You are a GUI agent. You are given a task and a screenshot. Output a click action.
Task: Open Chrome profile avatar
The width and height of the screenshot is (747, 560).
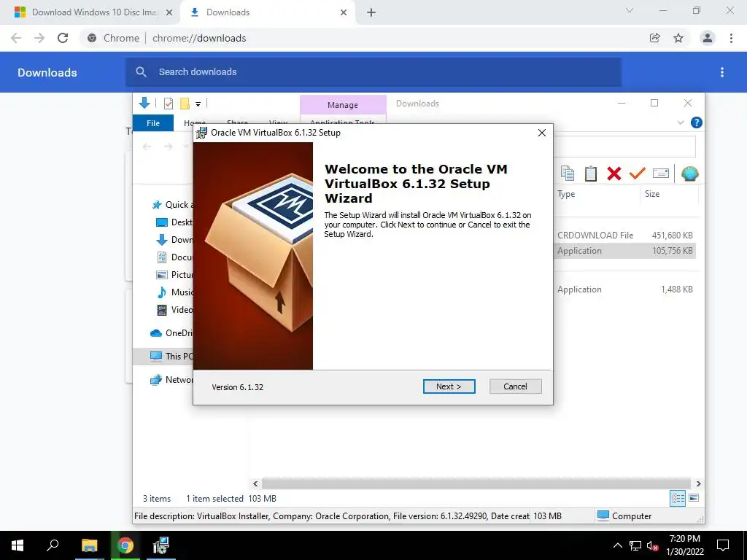pyautogui.click(x=708, y=38)
